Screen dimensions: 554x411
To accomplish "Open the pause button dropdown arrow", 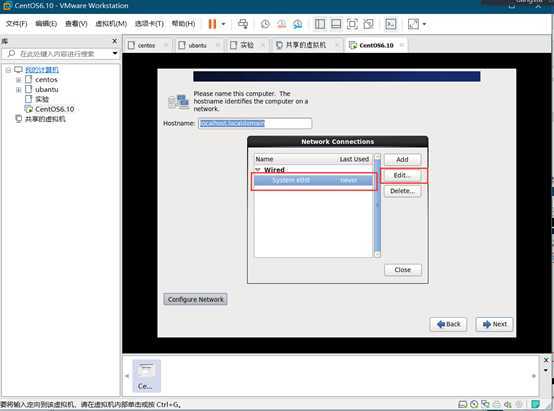I will (223, 24).
